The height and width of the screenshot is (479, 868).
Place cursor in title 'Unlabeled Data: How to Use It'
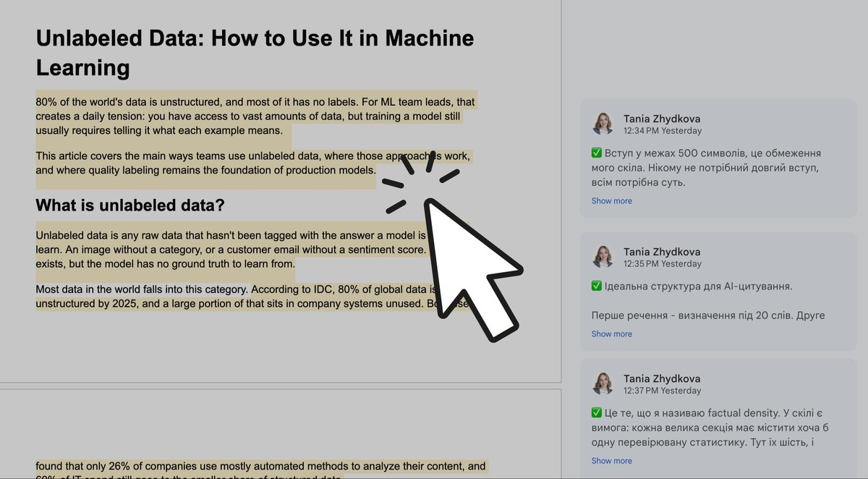(x=255, y=53)
